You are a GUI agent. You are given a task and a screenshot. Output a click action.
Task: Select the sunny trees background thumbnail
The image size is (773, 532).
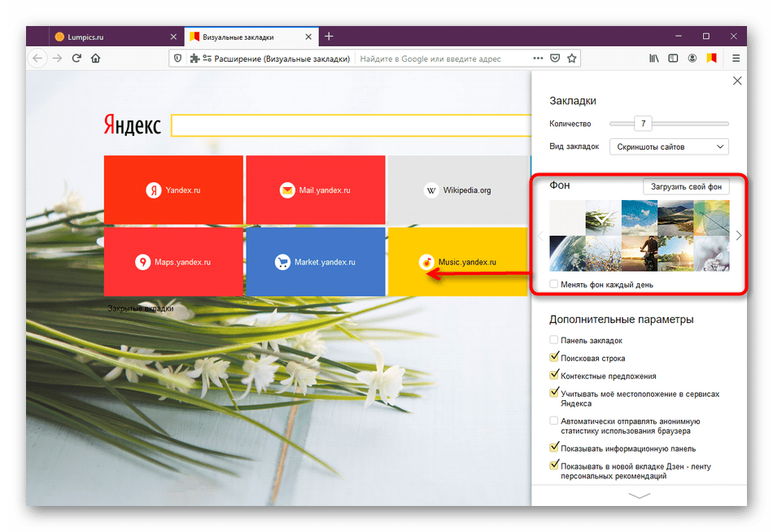675,254
